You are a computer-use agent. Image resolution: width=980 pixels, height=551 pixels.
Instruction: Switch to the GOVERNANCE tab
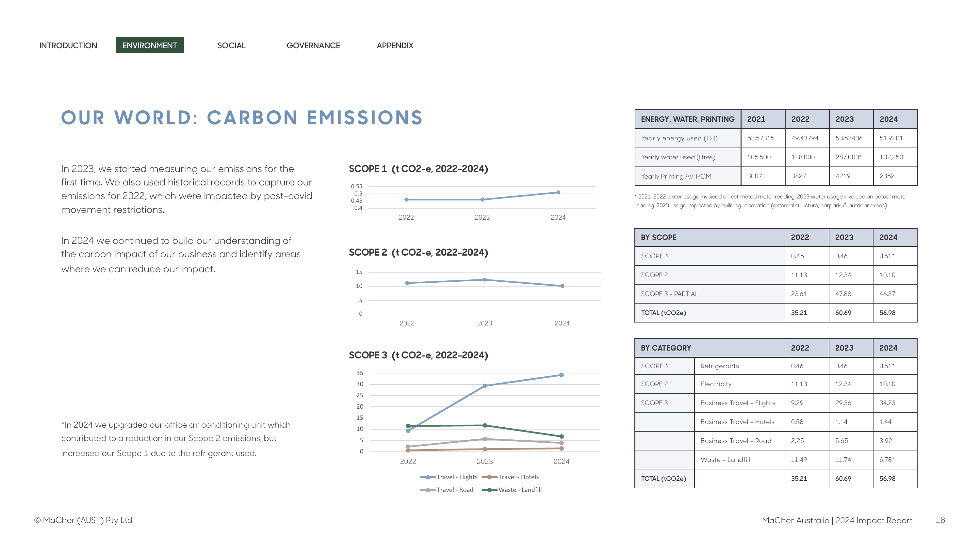coord(313,45)
